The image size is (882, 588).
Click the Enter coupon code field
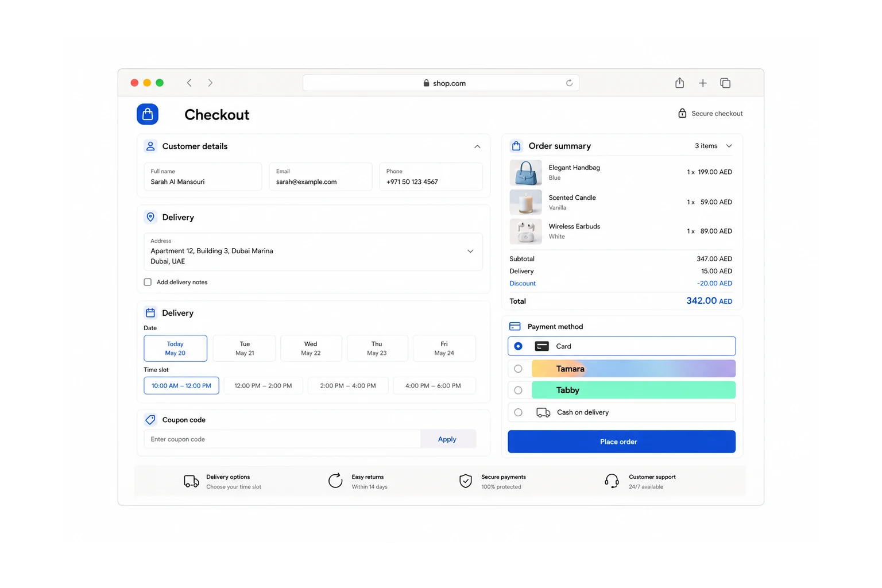tap(282, 439)
